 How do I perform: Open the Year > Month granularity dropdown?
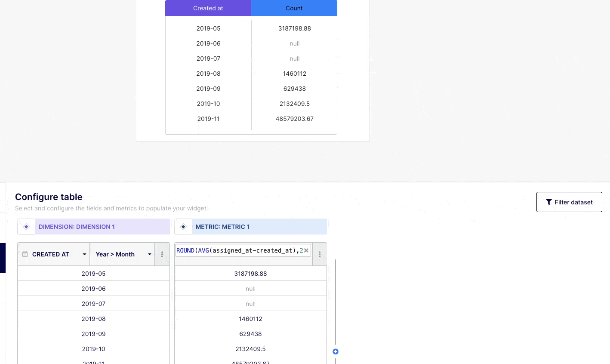149,254
